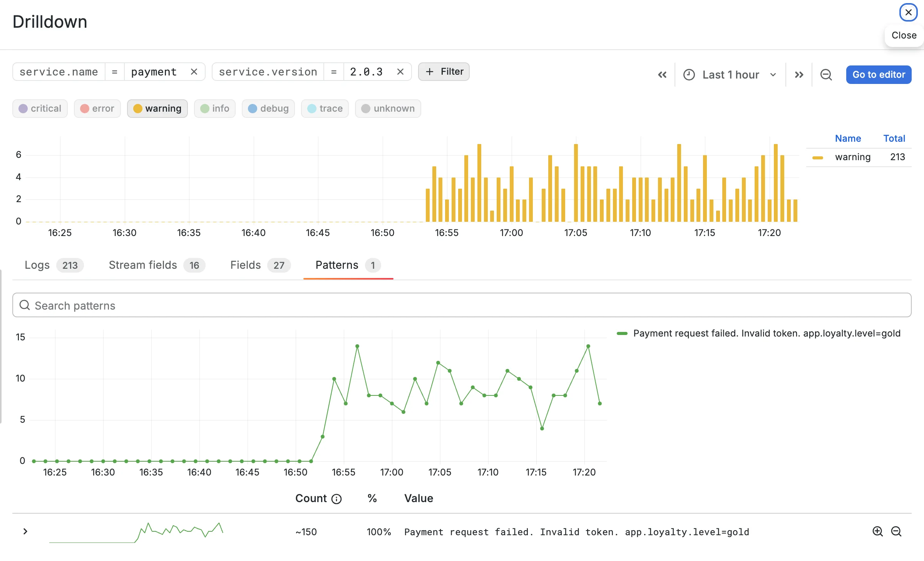Image resolution: width=924 pixels, height=561 pixels.
Task: Toggle the info level filter
Action: point(215,109)
